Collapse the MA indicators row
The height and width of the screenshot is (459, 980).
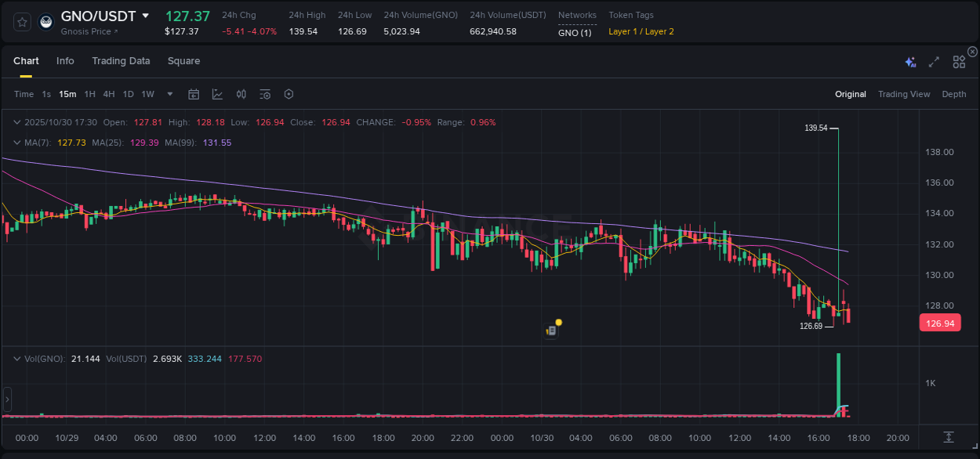click(x=16, y=143)
